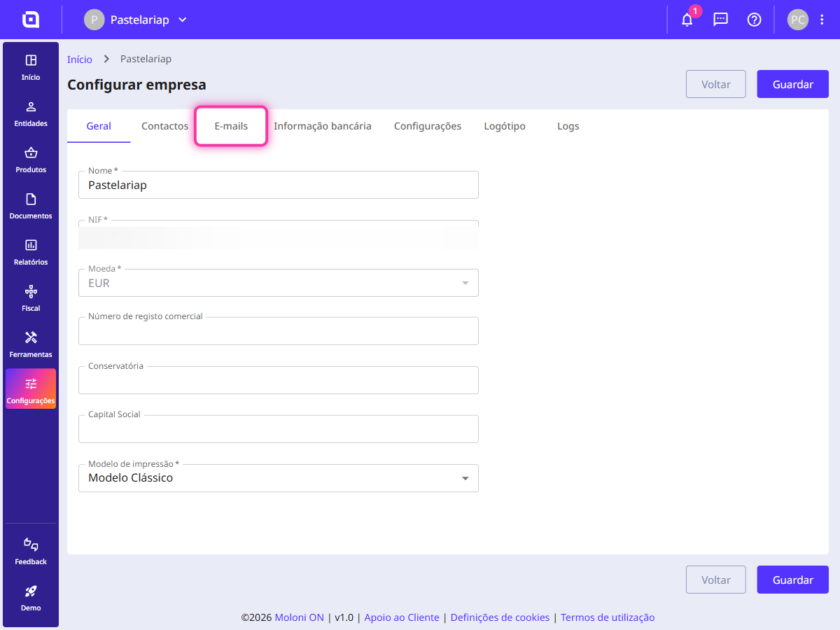Viewport: 840px width, 630px height.
Task: Open the Definições de cookies link
Action: [x=500, y=617]
